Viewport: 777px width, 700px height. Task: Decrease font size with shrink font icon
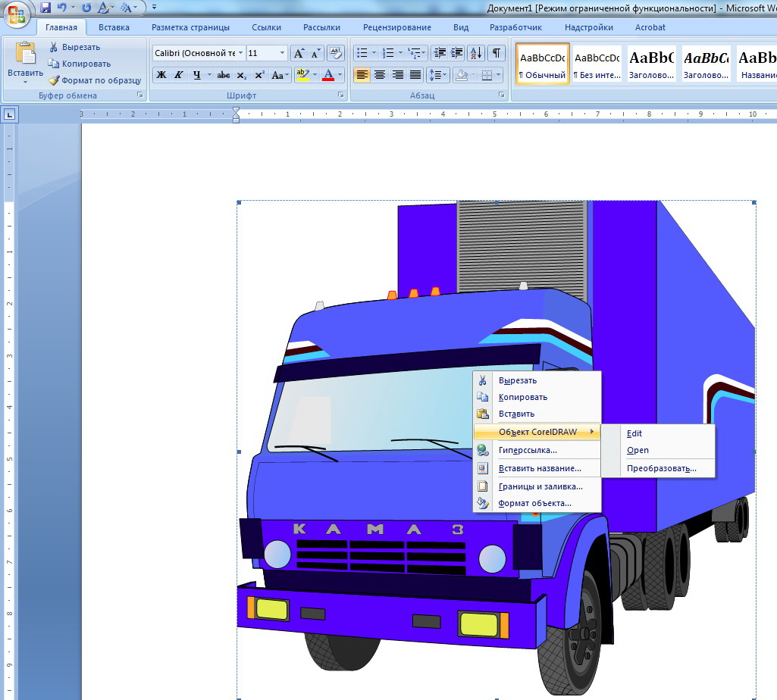pyautogui.click(x=315, y=53)
